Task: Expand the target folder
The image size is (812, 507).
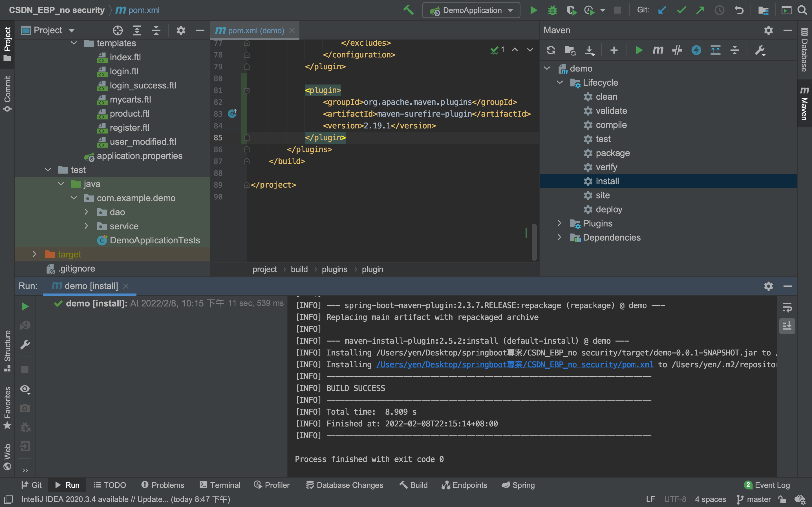Action: point(34,254)
